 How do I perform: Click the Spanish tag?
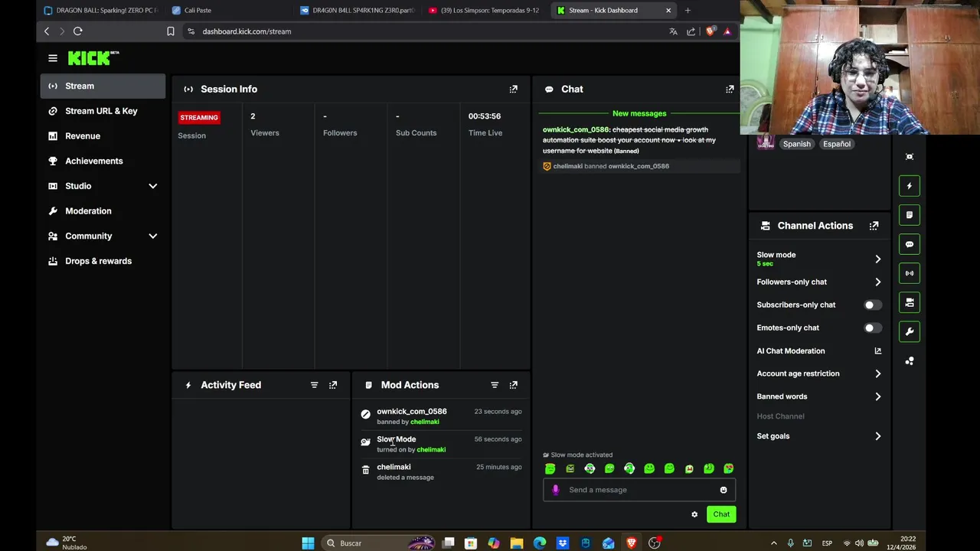tap(796, 144)
